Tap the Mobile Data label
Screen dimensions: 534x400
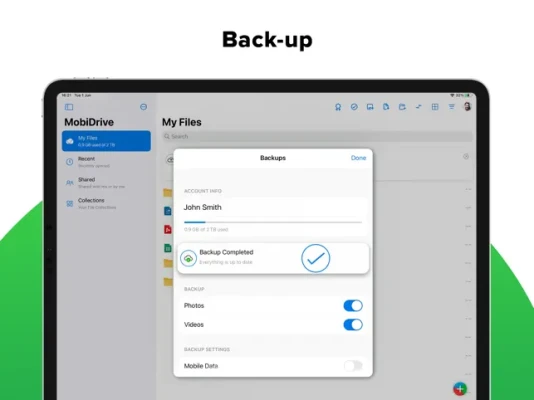click(201, 366)
